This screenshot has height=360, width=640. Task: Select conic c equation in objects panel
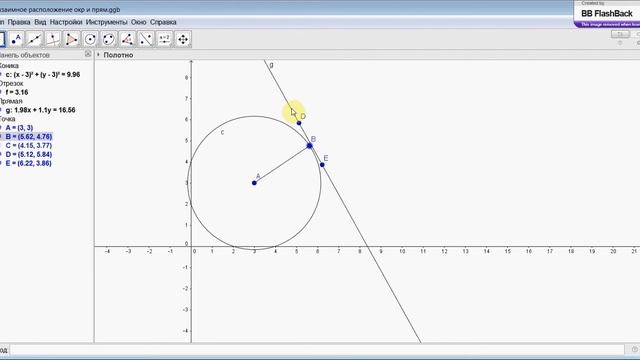click(x=42, y=75)
